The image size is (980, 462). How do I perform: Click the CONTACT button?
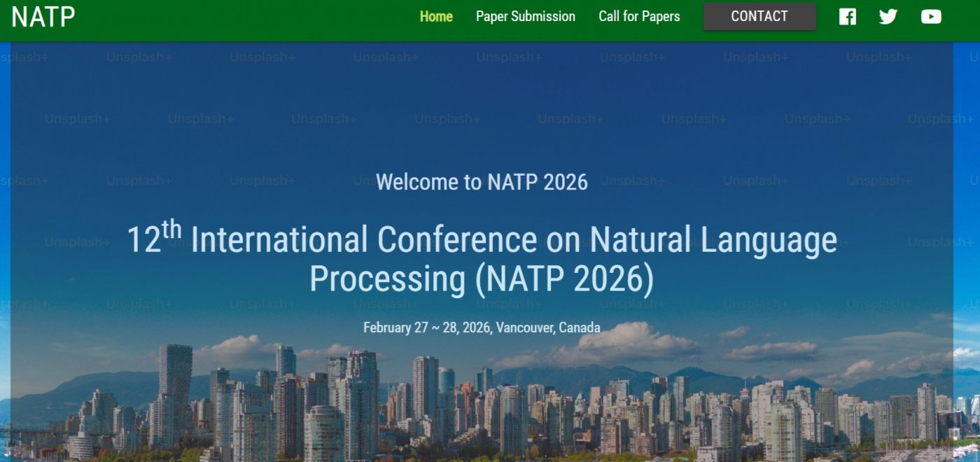759,16
